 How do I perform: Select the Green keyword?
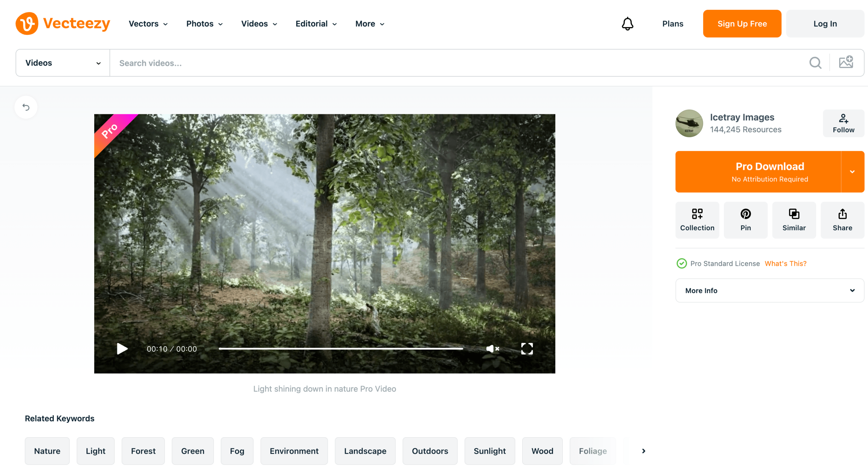click(x=193, y=451)
